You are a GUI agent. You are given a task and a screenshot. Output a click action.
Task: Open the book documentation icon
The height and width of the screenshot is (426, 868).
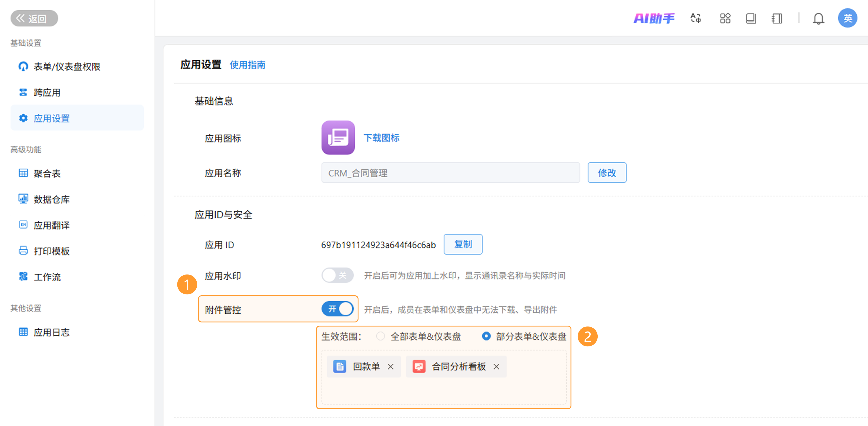pyautogui.click(x=751, y=18)
